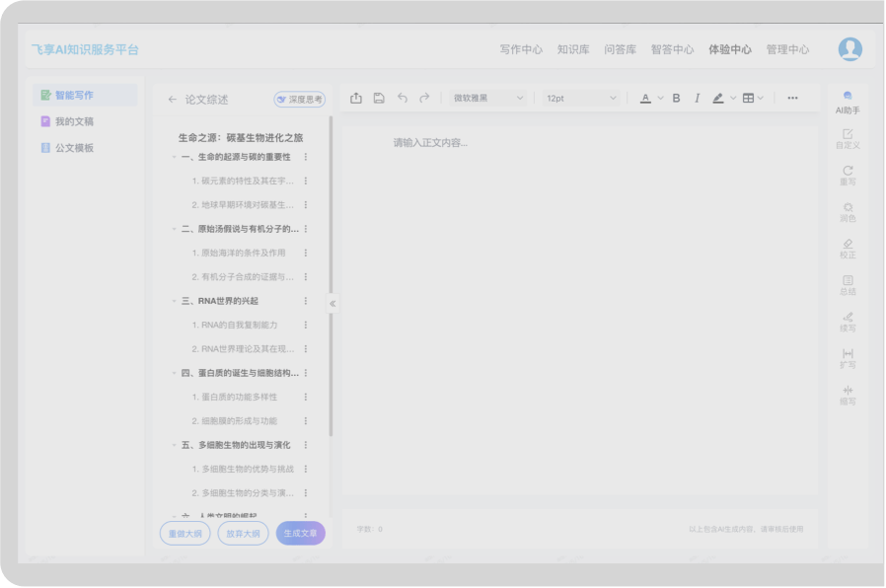Viewport: 886px width, 588px height.
Task: Open text color dropdown arrow
Action: tap(660, 99)
